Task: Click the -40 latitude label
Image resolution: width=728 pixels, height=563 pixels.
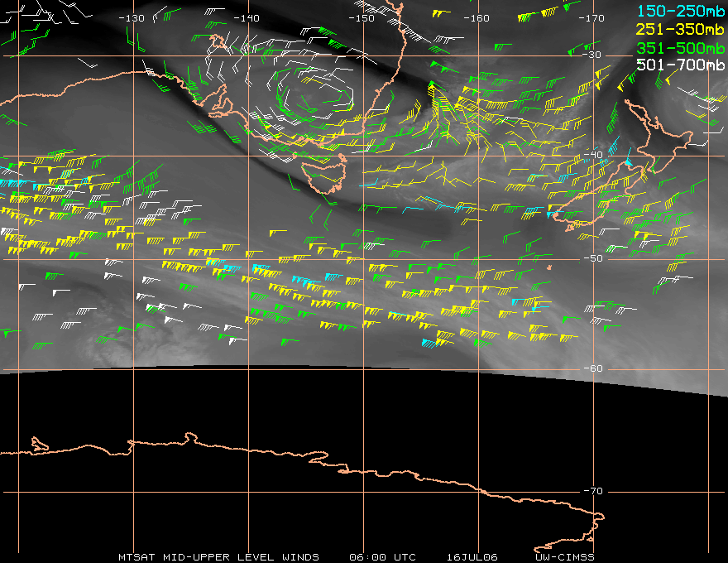Action: coord(593,156)
